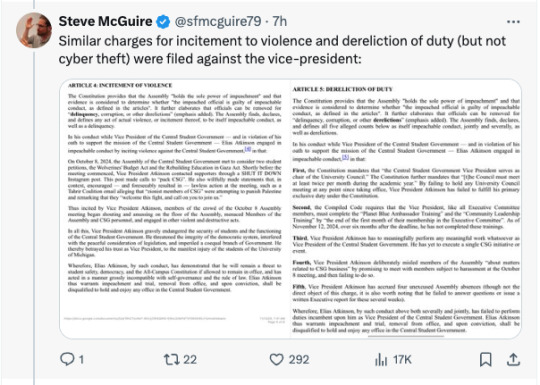Click the blue verified badge
Viewport: 540px width, 385px height.
coord(163,22)
